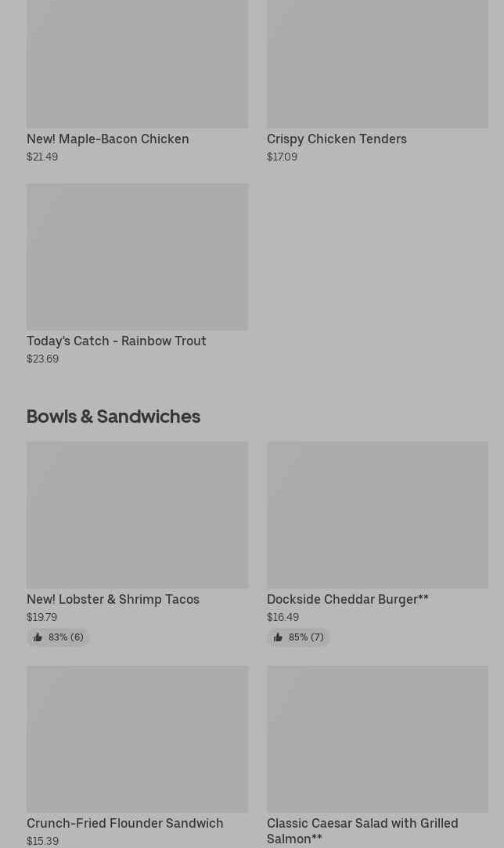The image size is (504, 848).
Task: Click the Crispy Chicken Tenders photo
Action: tap(377, 63)
